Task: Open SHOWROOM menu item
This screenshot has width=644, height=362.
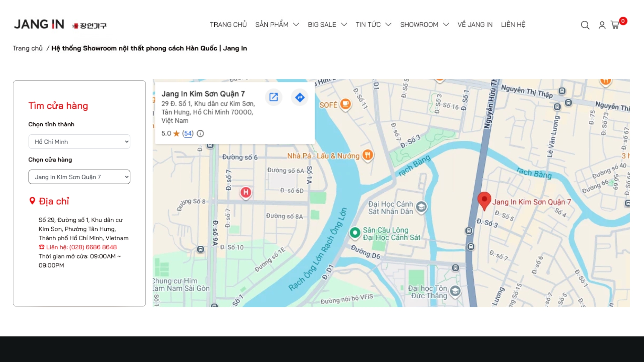Action: [x=419, y=24]
